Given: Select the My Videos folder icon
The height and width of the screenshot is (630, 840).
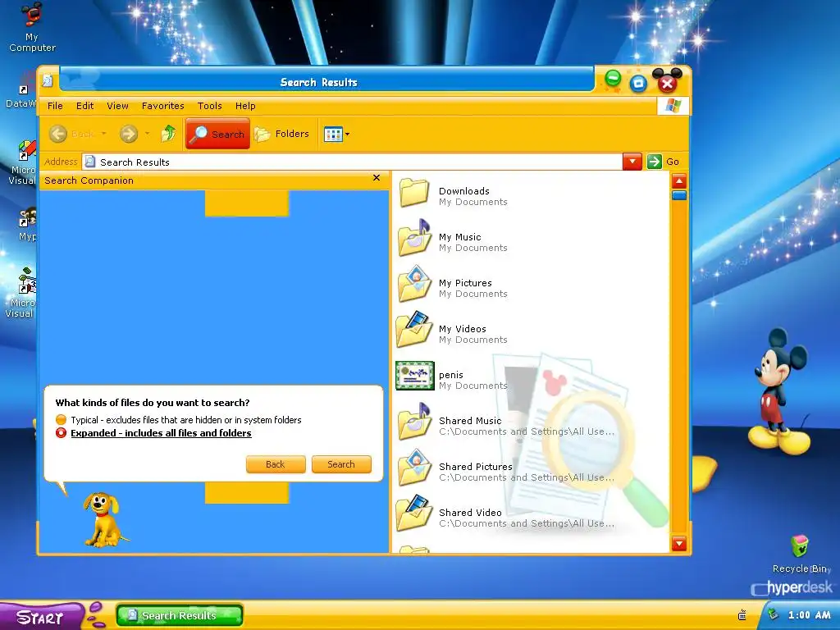Looking at the screenshot, I should (x=414, y=331).
